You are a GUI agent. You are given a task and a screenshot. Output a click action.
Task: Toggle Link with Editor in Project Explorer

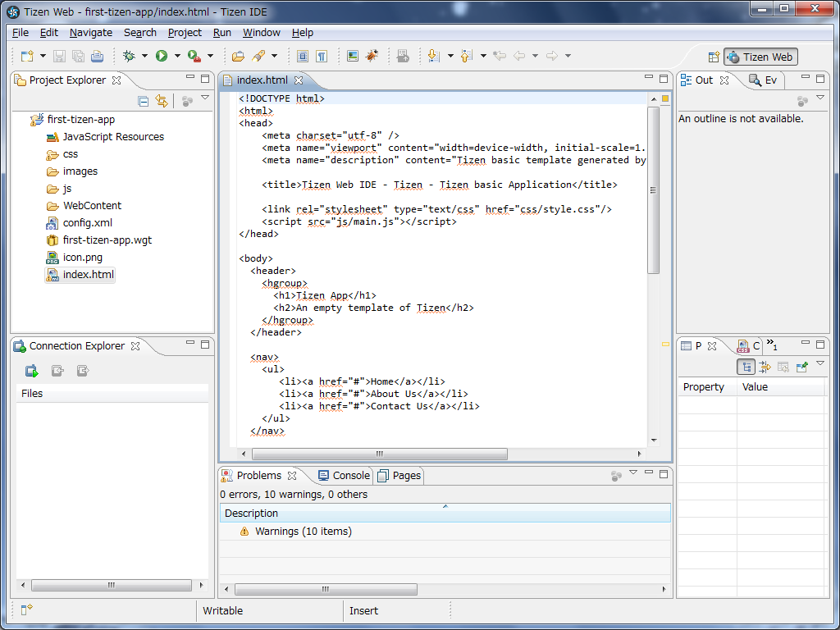tap(162, 101)
